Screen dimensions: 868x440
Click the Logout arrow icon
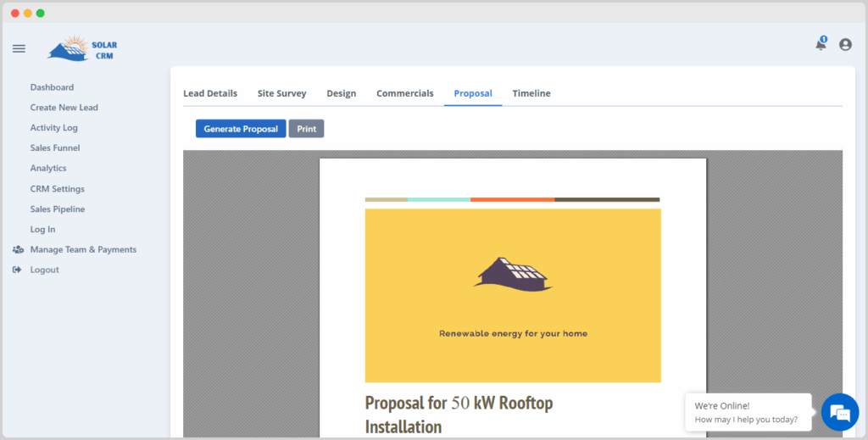click(x=17, y=270)
